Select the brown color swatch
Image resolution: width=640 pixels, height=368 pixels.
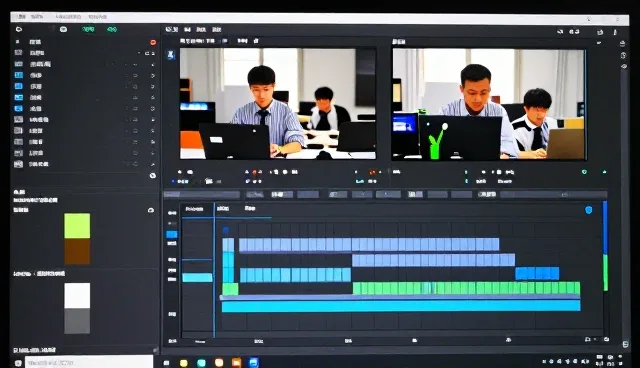(77, 251)
